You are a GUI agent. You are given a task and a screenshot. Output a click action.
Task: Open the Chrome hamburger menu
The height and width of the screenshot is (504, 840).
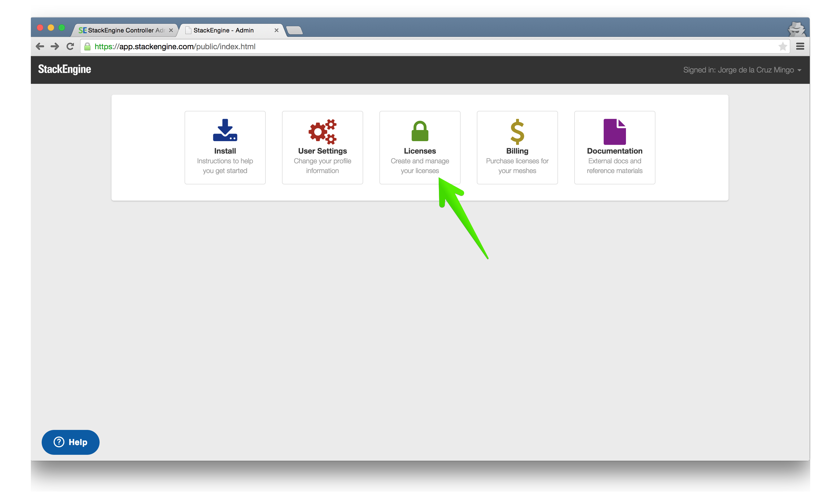point(800,47)
